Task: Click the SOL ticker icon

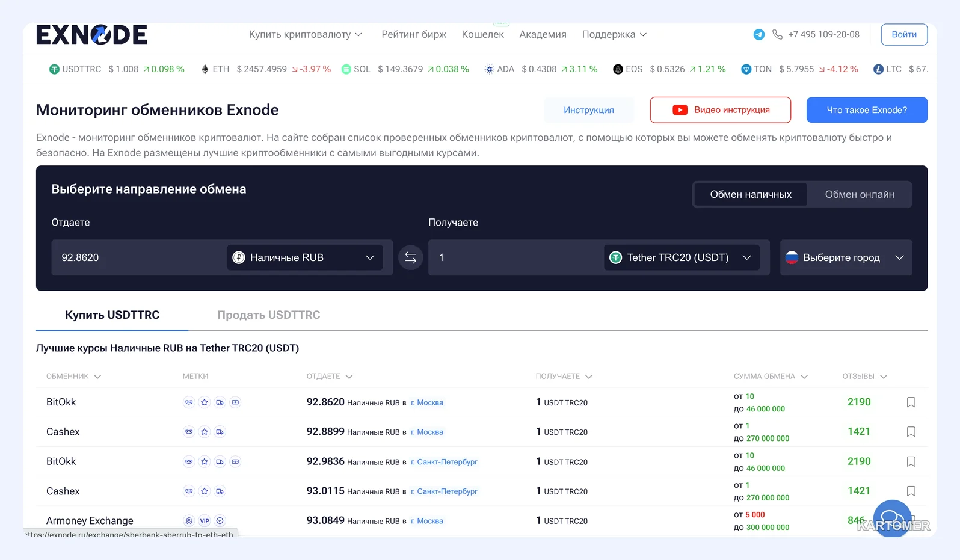Action: [x=346, y=69]
